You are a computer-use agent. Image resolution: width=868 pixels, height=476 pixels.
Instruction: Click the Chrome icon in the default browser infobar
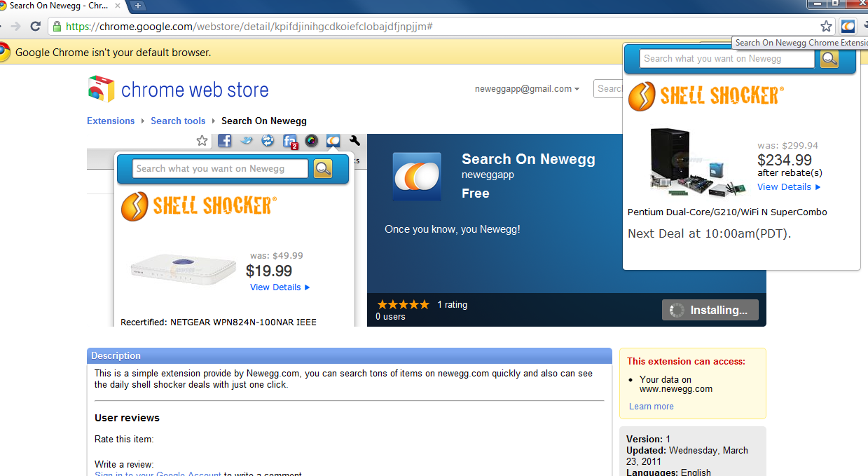(4, 53)
